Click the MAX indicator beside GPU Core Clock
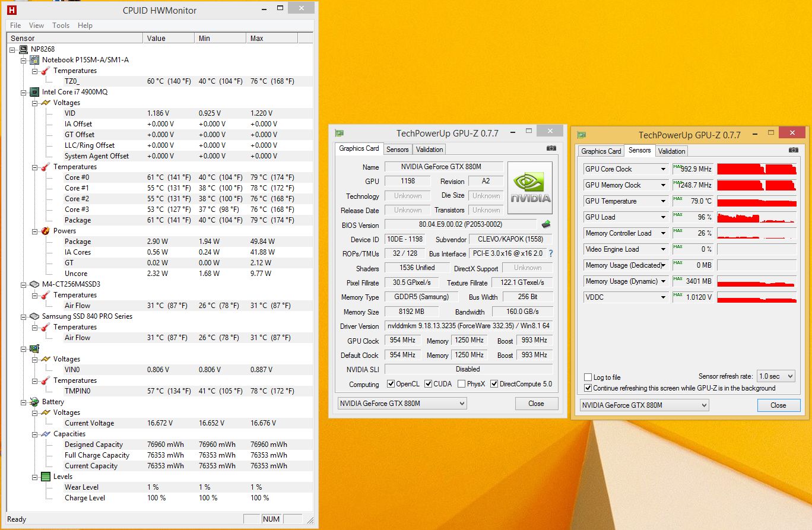Viewport: 812px width, 530px height. [677, 167]
